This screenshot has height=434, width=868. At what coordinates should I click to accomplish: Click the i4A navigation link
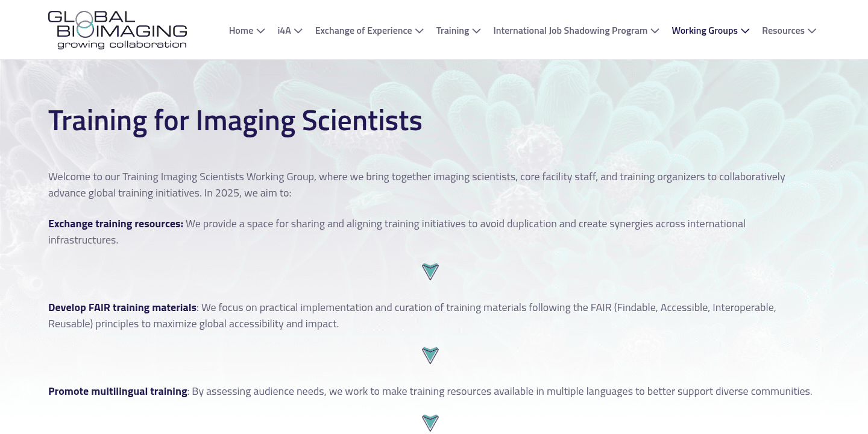coord(283,30)
